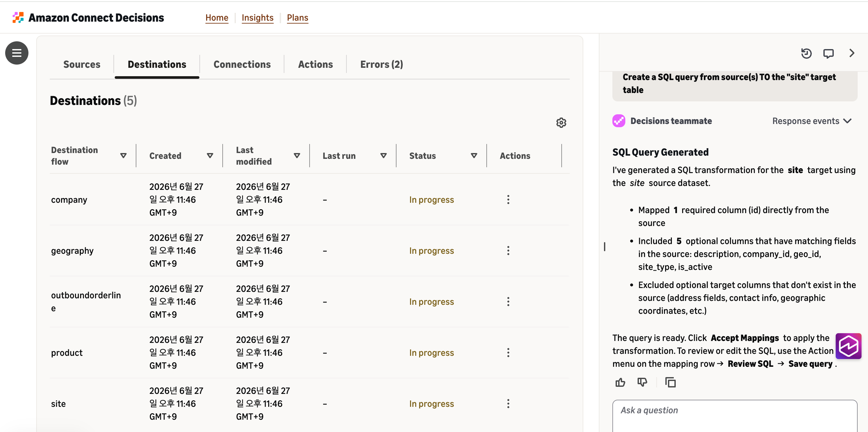Give thumbs up to the response

(x=620, y=382)
